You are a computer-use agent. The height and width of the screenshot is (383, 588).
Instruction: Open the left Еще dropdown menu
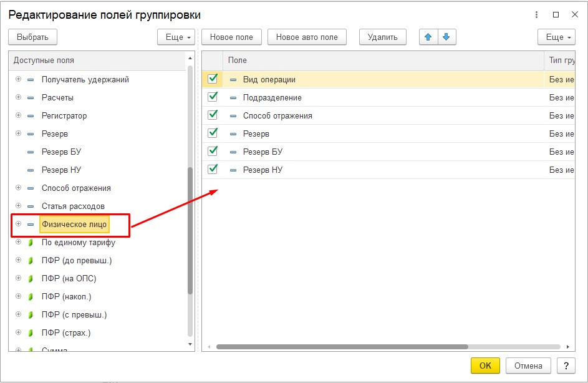click(x=176, y=37)
